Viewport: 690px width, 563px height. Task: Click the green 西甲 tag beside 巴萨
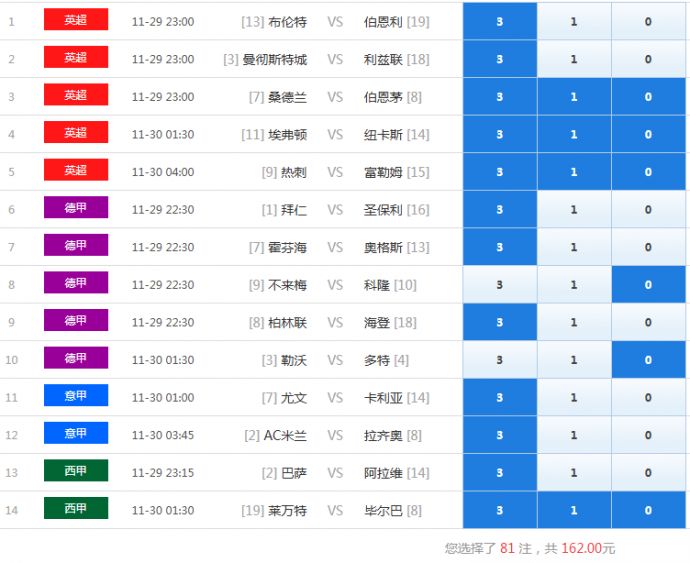[76, 471]
